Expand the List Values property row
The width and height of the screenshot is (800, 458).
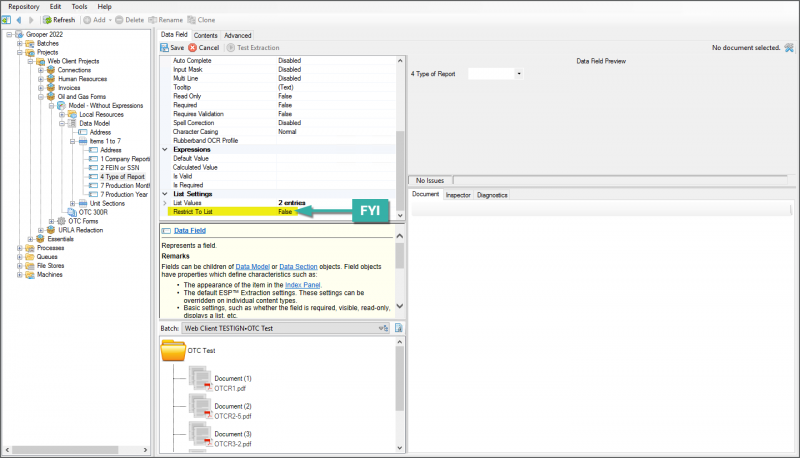pos(165,203)
